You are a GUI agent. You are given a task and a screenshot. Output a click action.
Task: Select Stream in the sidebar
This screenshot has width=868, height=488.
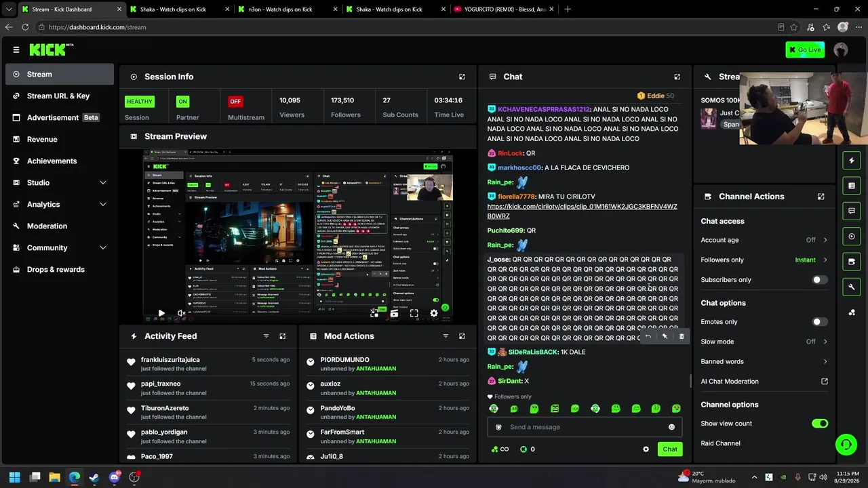pos(60,75)
